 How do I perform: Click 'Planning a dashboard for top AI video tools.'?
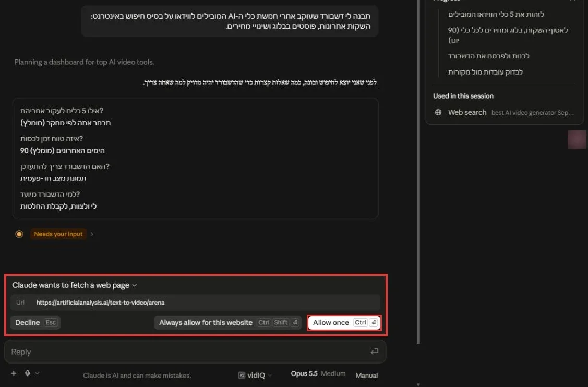pos(85,62)
